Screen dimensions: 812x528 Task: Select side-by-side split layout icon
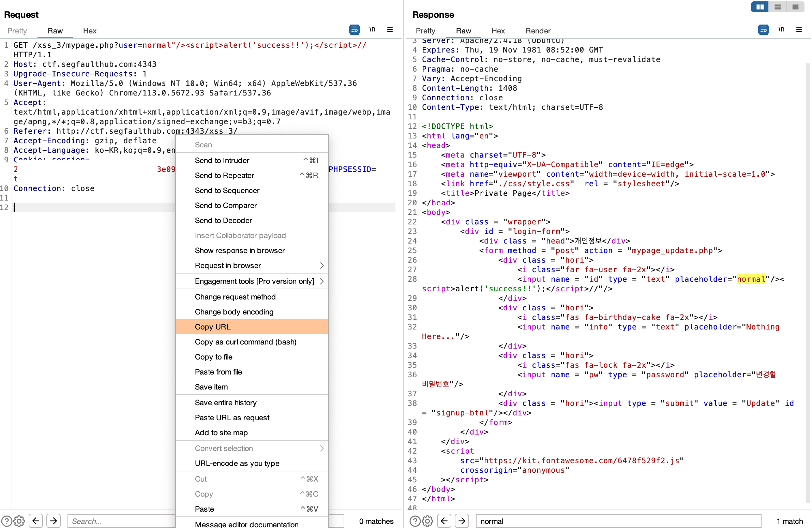pyautogui.click(x=760, y=7)
